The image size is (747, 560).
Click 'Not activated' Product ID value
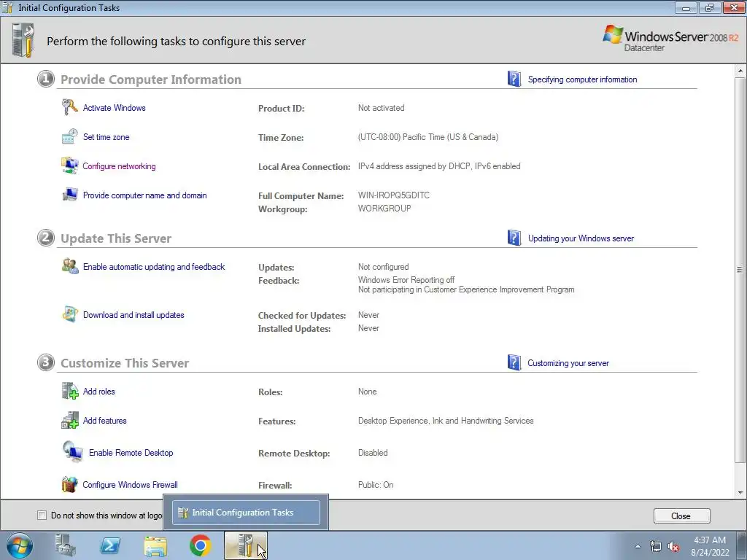pos(381,108)
